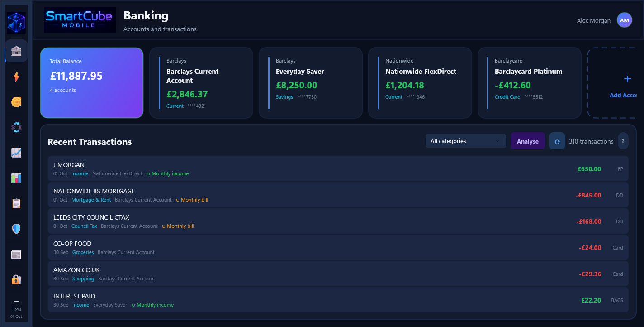The height and width of the screenshot is (327, 644).
Task: Open the newspaper sidebar icon
Action: click(x=16, y=254)
